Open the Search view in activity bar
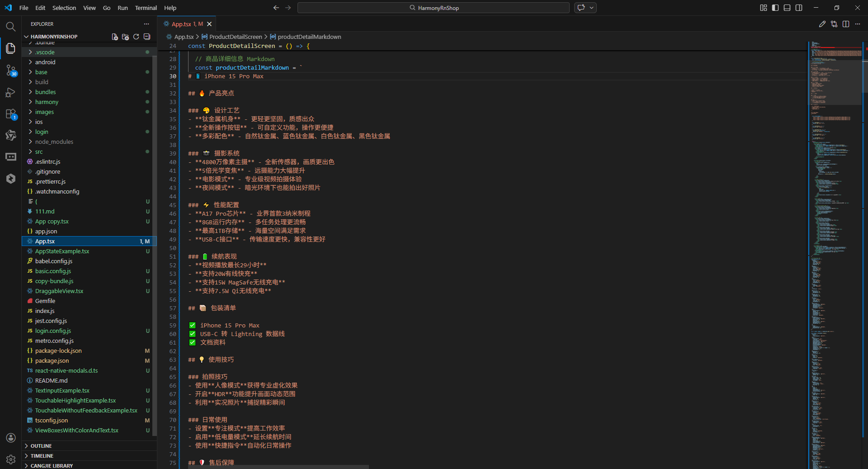This screenshot has width=868, height=469. tap(11, 26)
